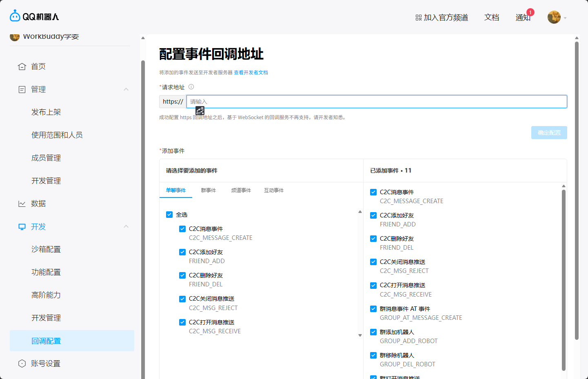Uncheck 群添加机器人 in the added events list
This screenshot has height=379, width=588.
(x=373, y=332)
